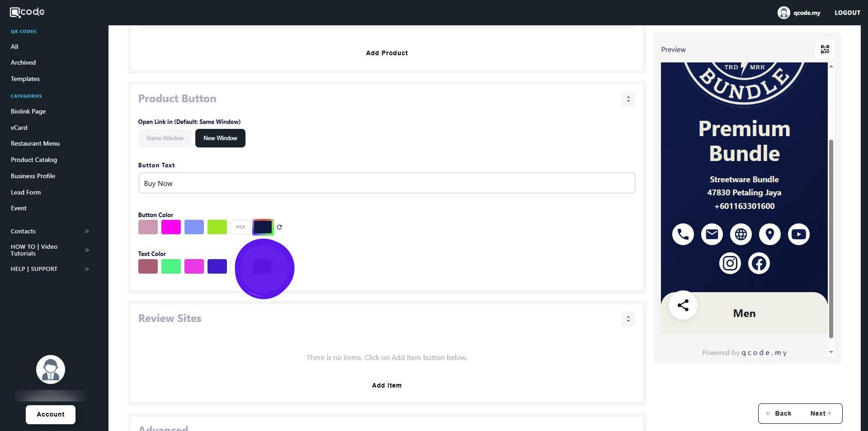
Task: Pick the indigo Text Color swatch
Action: coord(217,266)
